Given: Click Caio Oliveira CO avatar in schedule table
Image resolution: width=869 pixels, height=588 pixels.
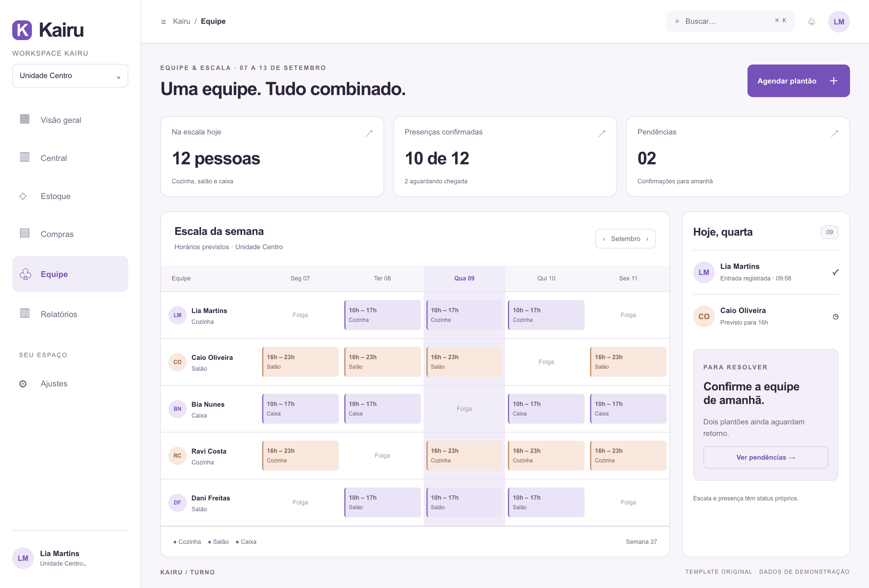Looking at the screenshot, I should pos(178,362).
